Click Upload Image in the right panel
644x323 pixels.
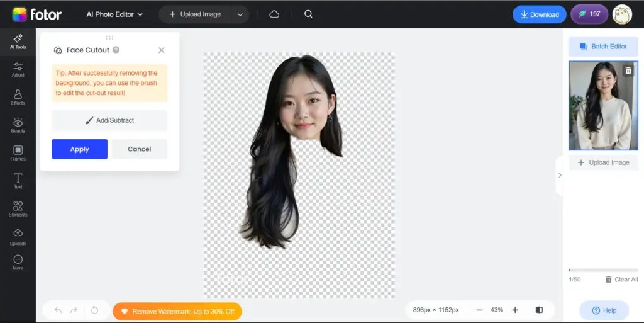coord(603,162)
